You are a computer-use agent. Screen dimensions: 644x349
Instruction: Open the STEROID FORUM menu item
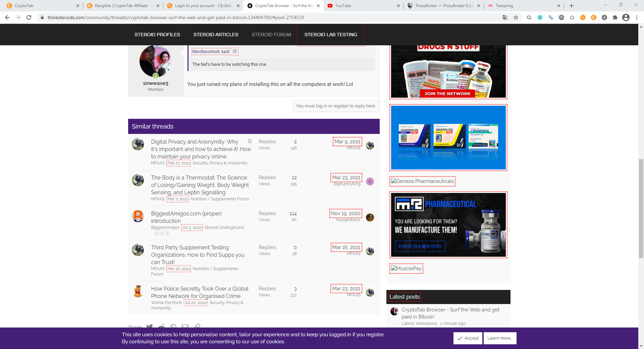click(271, 34)
